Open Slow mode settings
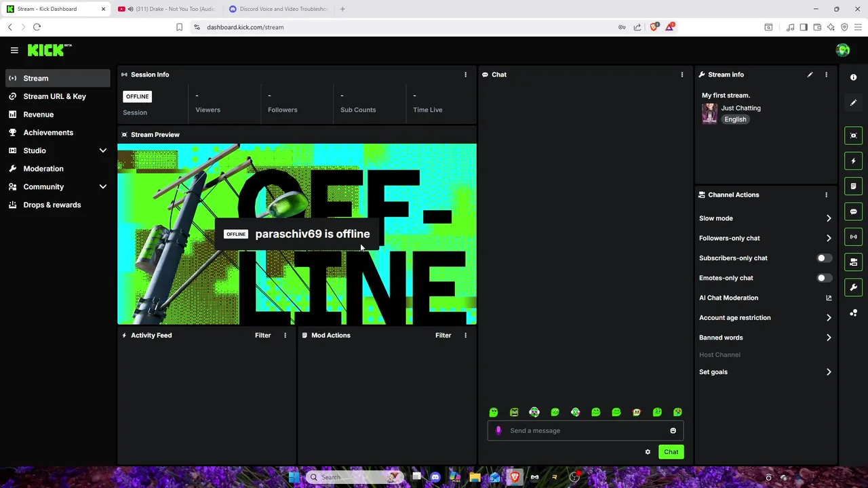The image size is (868, 488). point(765,218)
